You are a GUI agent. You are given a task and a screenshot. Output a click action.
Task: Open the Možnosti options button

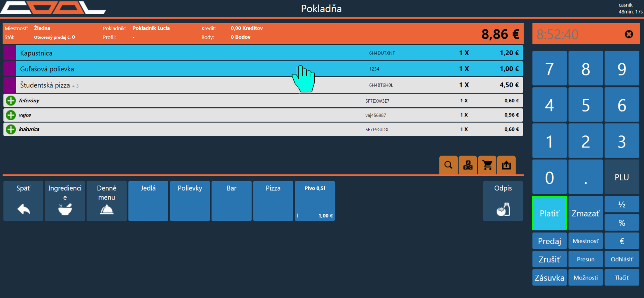[585, 277]
